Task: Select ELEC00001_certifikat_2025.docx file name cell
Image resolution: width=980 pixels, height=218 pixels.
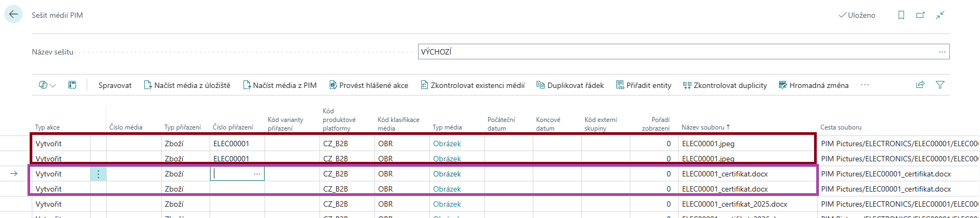Action: (734, 204)
